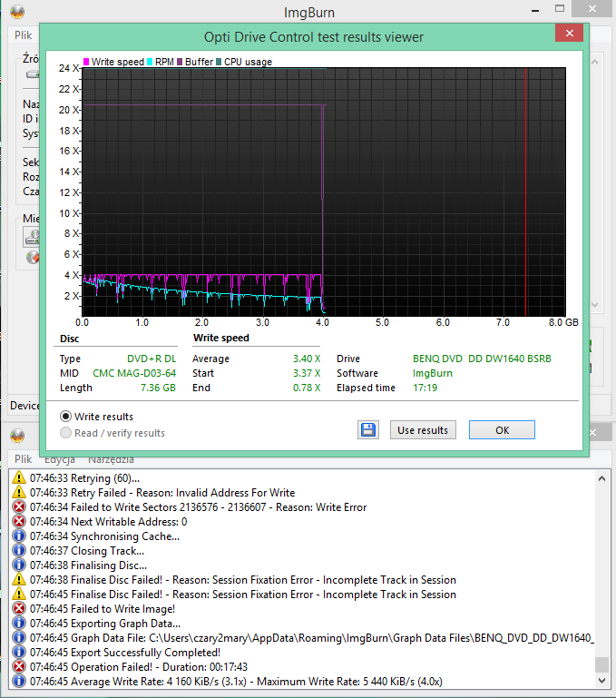Viewport: 616px width, 698px height.
Task: Click the MID value CMC MAG-D03-64
Action: coord(134,373)
